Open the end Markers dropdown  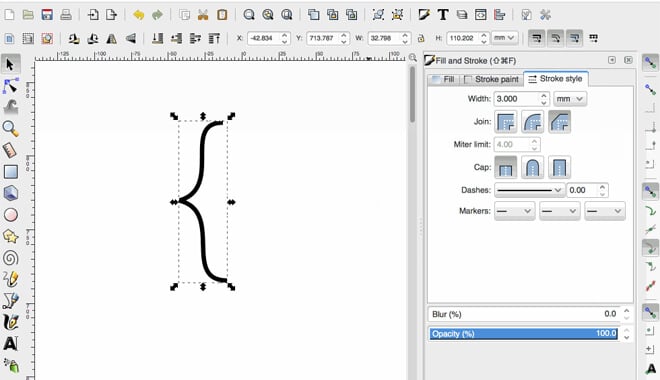tap(604, 211)
